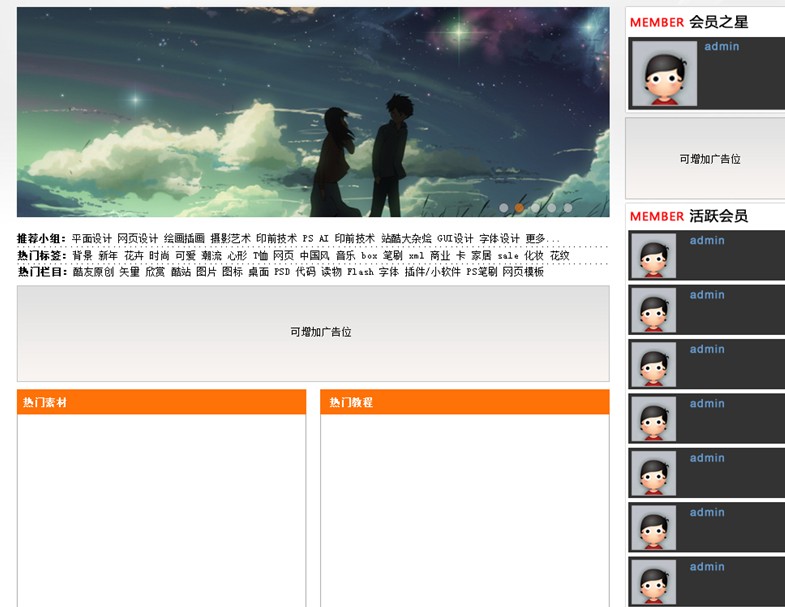Open the 花卉 tag
The width and height of the screenshot is (785, 607).
[134, 255]
